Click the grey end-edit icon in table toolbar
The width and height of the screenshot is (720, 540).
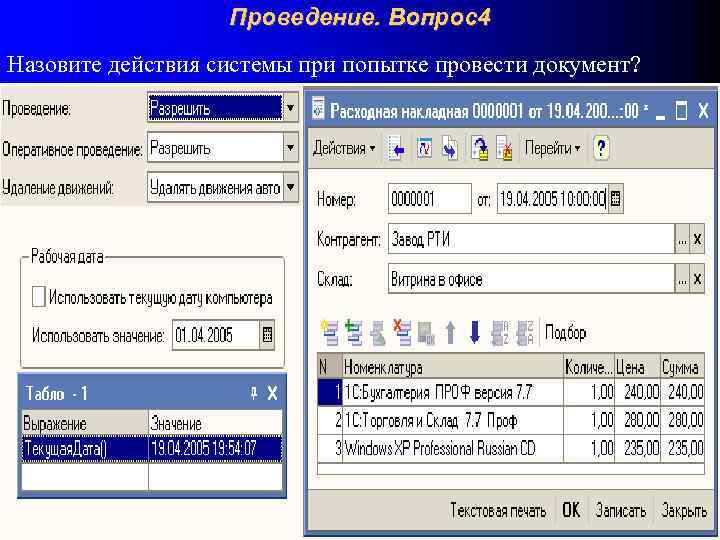tap(426, 332)
